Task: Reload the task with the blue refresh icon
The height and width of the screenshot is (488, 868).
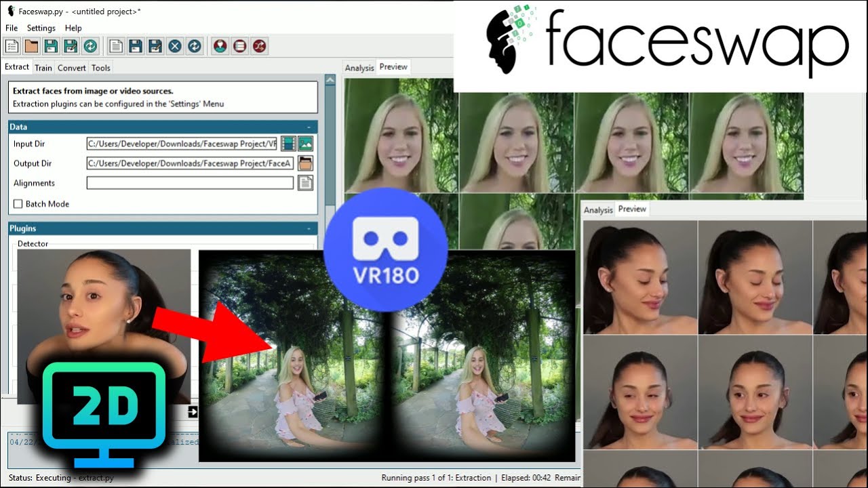Action: pos(195,46)
